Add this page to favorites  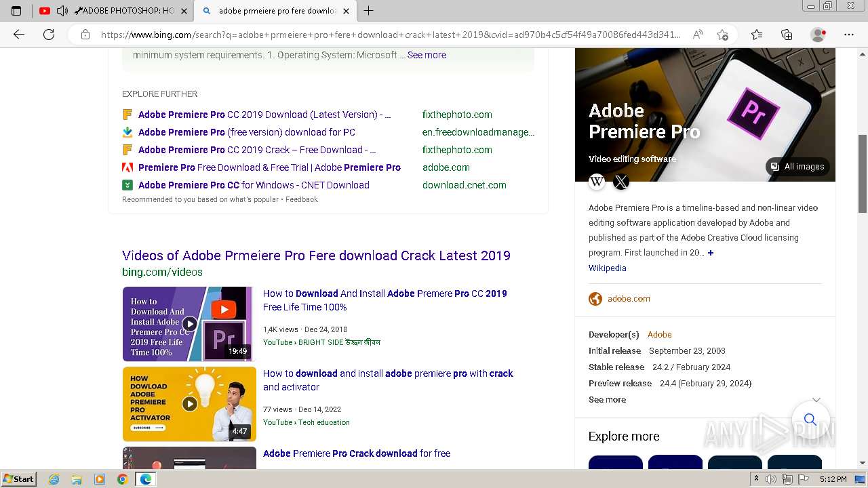click(x=722, y=35)
